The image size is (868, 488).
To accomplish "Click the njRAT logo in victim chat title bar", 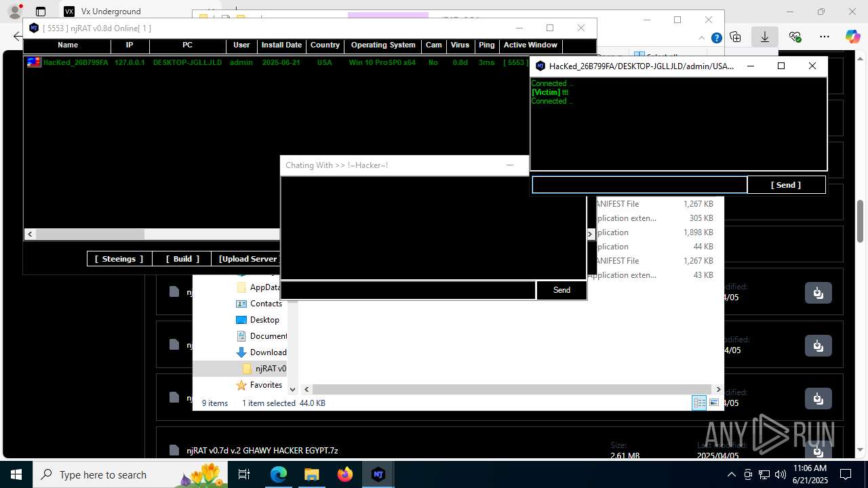I will click(x=540, y=66).
